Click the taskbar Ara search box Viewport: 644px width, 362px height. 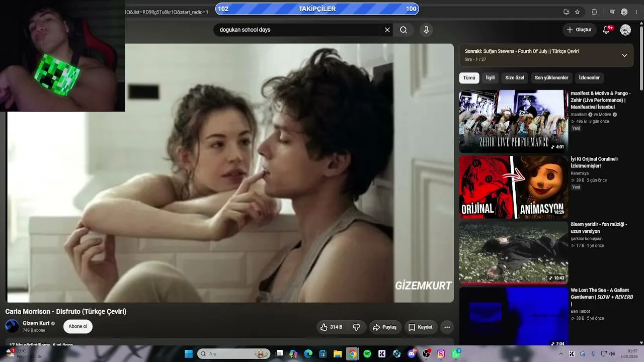(x=234, y=354)
